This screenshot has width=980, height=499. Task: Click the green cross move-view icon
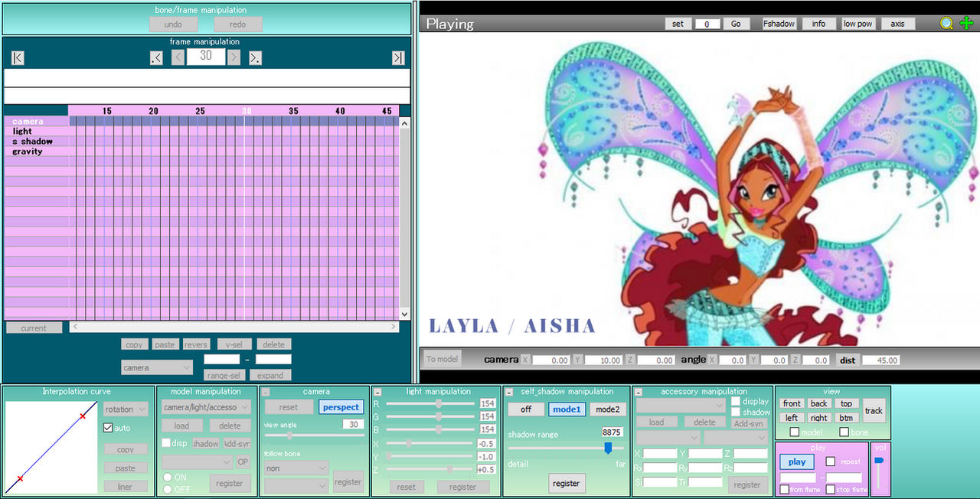[965, 24]
